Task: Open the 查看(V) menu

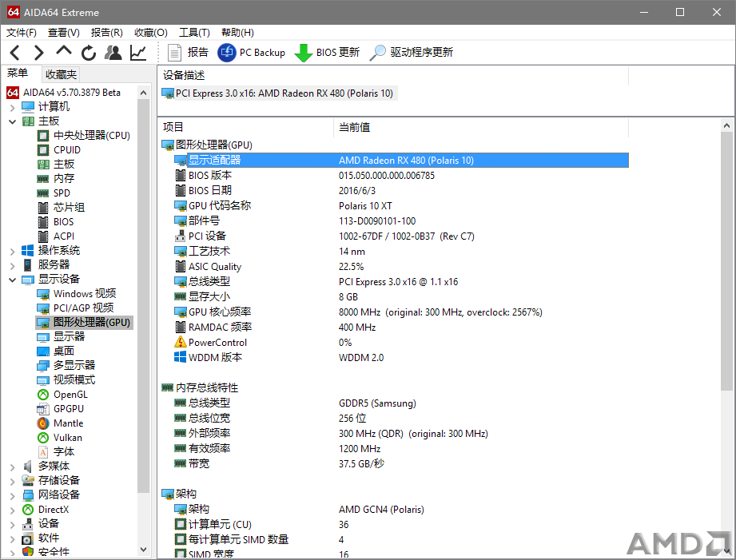Action: tap(64, 33)
